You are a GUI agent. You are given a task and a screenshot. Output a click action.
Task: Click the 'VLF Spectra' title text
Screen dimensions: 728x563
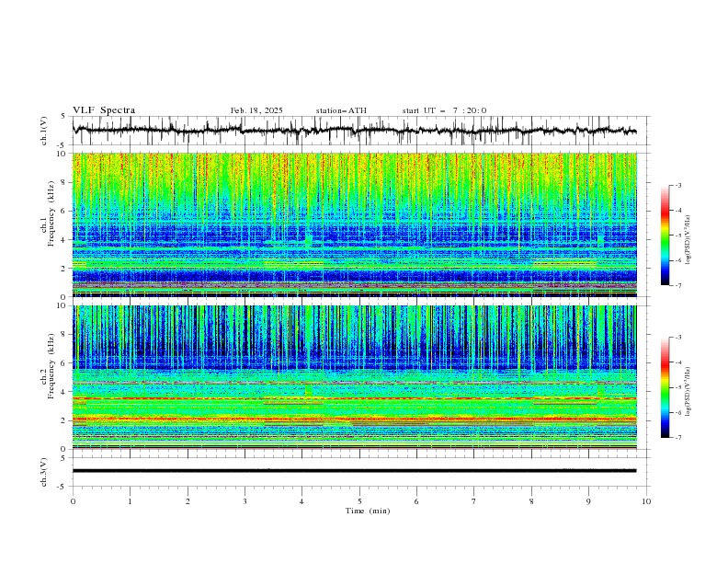[104, 110]
